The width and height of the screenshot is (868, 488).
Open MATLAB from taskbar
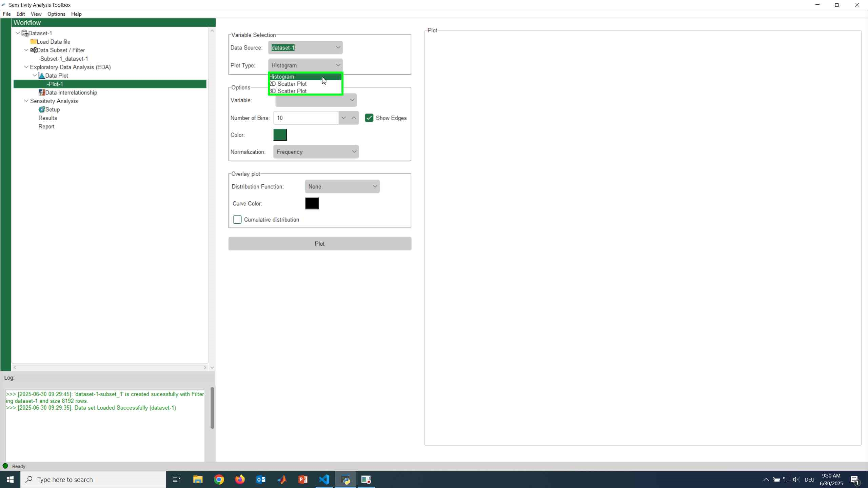[x=282, y=480]
